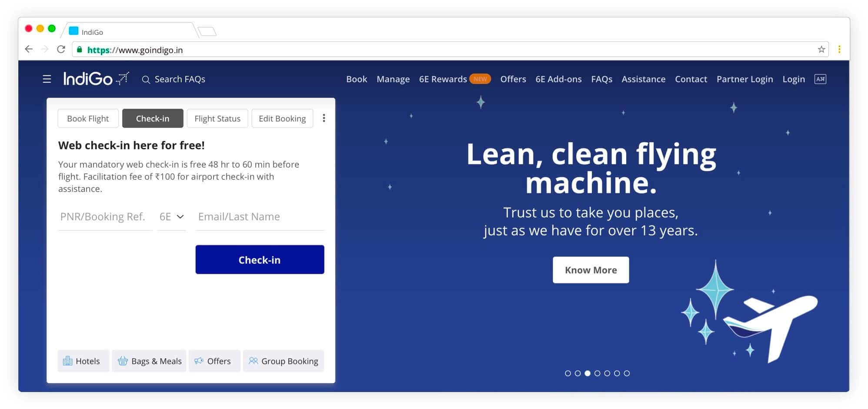Open more booking widget options
This screenshot has height=409, width=868.
(x=324, y=118)
